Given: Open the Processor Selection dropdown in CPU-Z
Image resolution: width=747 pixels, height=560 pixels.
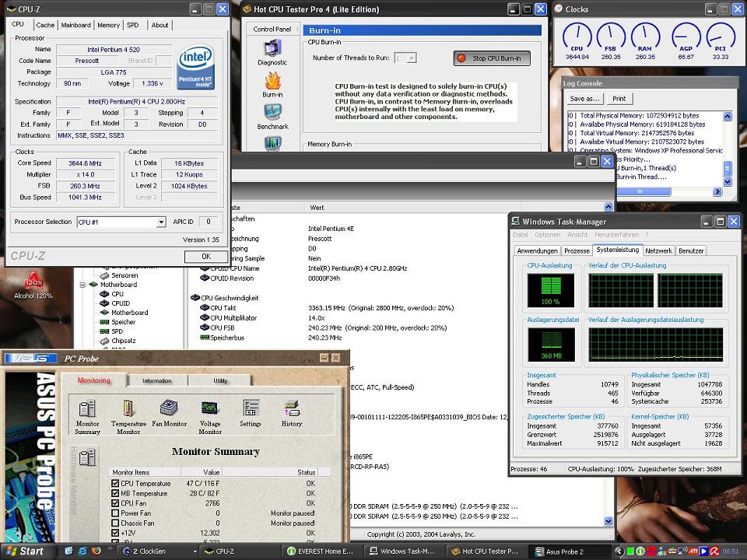Looking at the screenshot, I should pyautogui.click(x=161, y=222).
